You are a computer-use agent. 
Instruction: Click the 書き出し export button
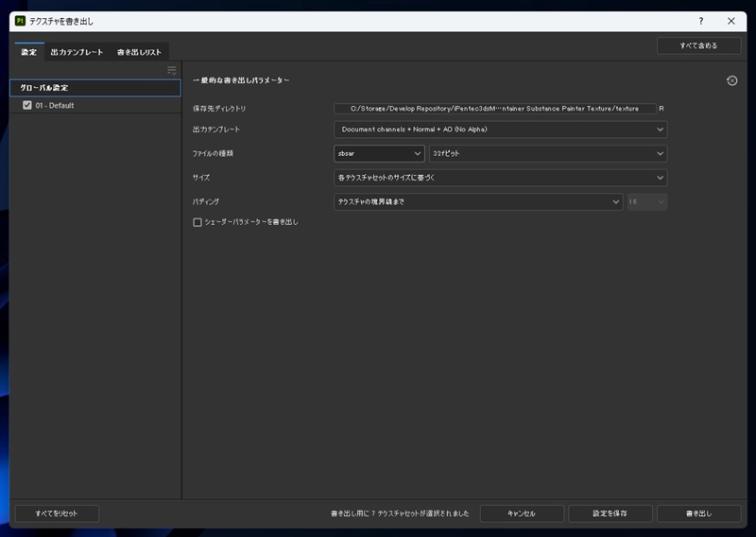click(698, 513)
